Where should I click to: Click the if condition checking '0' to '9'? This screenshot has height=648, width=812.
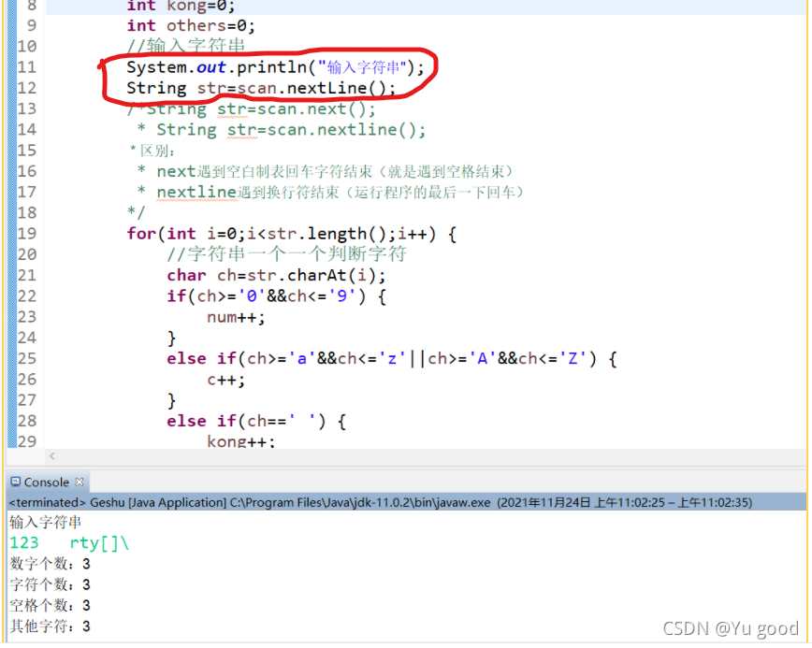point(277,296)
